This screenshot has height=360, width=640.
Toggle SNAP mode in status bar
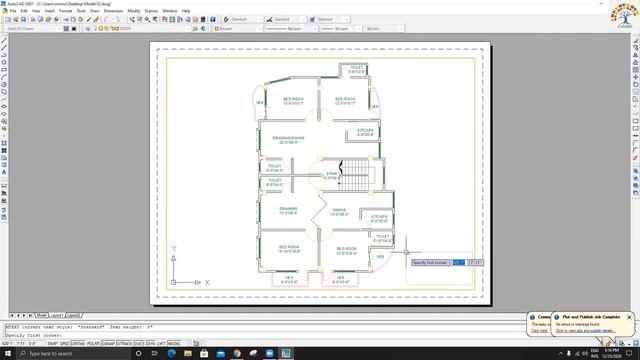pyautogui.click(x=53, y=344)
